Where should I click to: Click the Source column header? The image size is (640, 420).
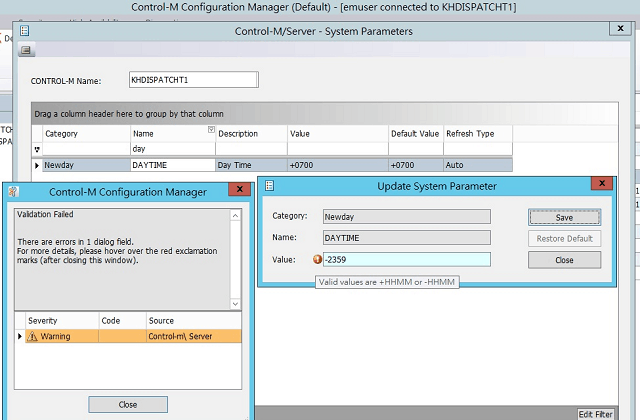tap(193, 321)
